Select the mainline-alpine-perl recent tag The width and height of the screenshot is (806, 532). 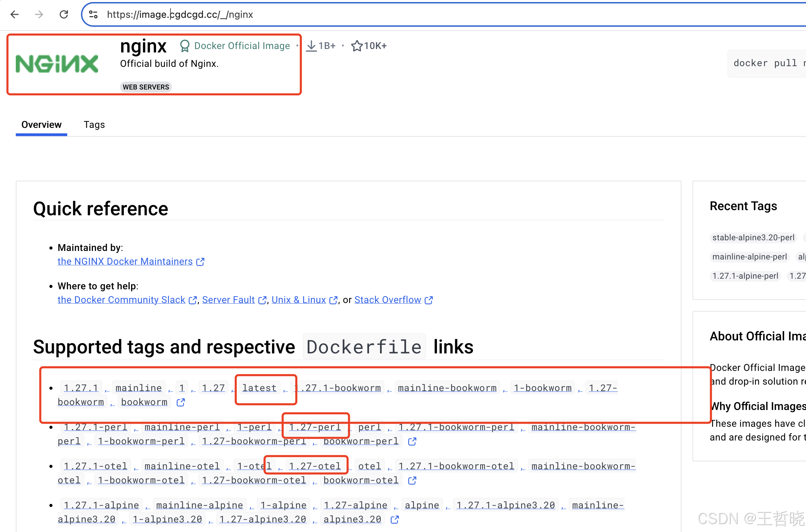point(749,257)
